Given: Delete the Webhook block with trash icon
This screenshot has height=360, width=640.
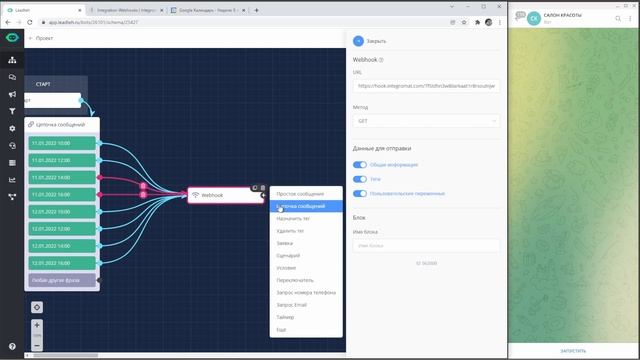Looking at the screenshot, I should tap(262, 188).
